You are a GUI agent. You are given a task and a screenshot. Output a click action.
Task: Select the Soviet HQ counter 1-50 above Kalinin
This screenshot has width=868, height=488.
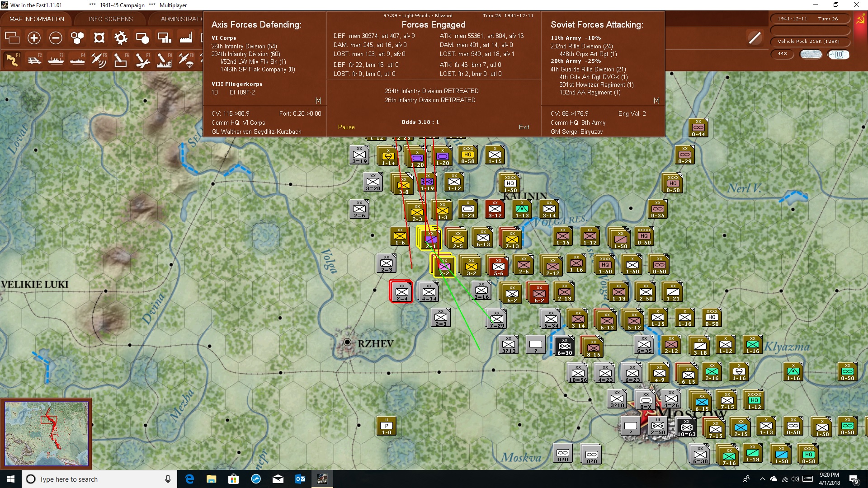[x=510, y=183]
